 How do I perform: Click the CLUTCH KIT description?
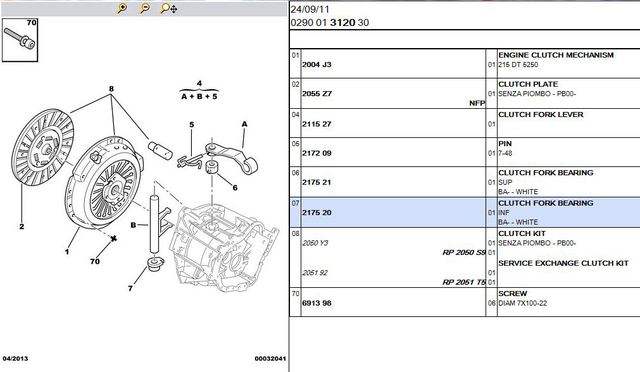(522, 234)
